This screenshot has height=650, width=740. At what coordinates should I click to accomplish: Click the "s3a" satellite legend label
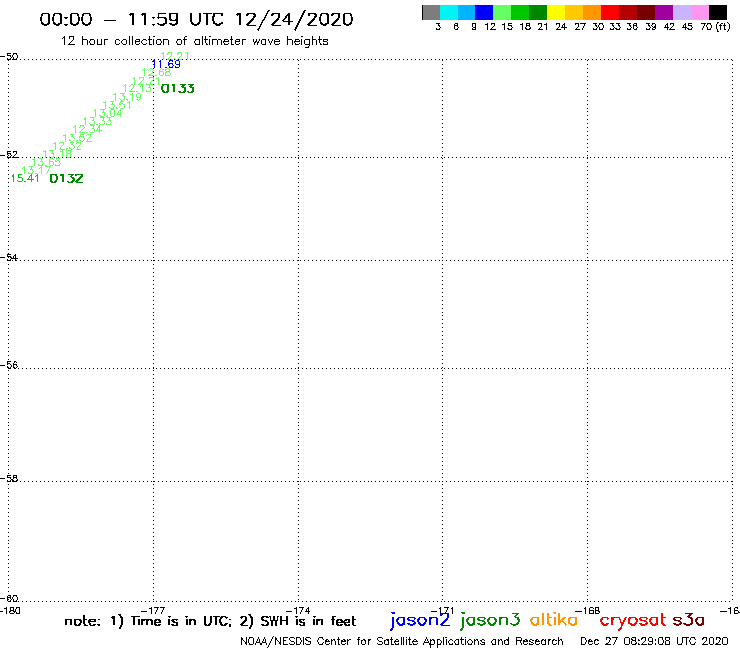689,620
